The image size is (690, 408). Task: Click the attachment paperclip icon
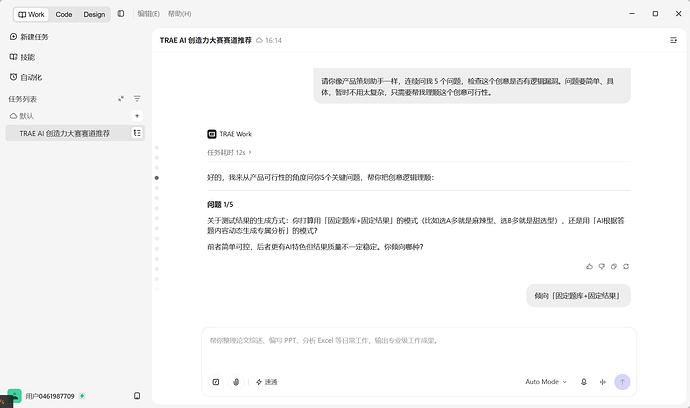click(236, 382)
